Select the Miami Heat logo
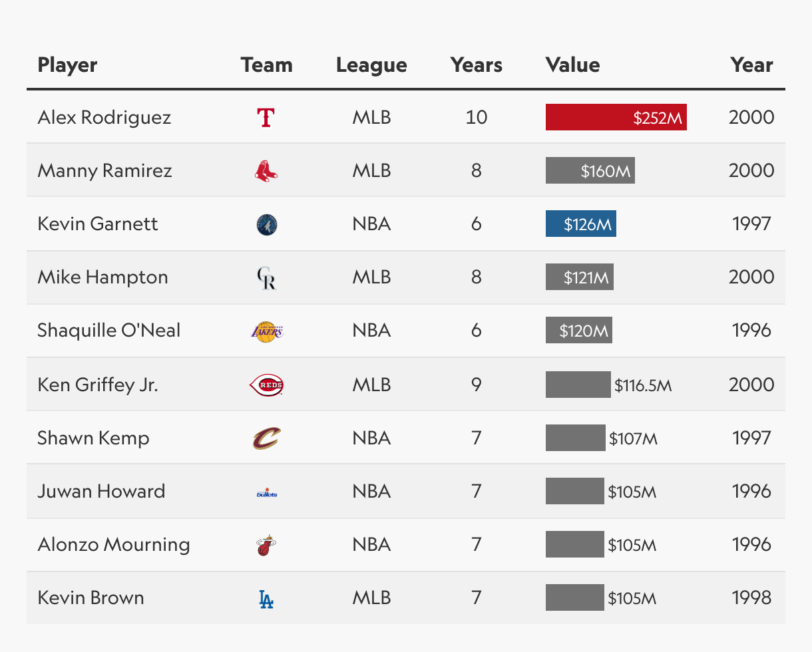Screen dimensions: 812x652 (266, 545)
